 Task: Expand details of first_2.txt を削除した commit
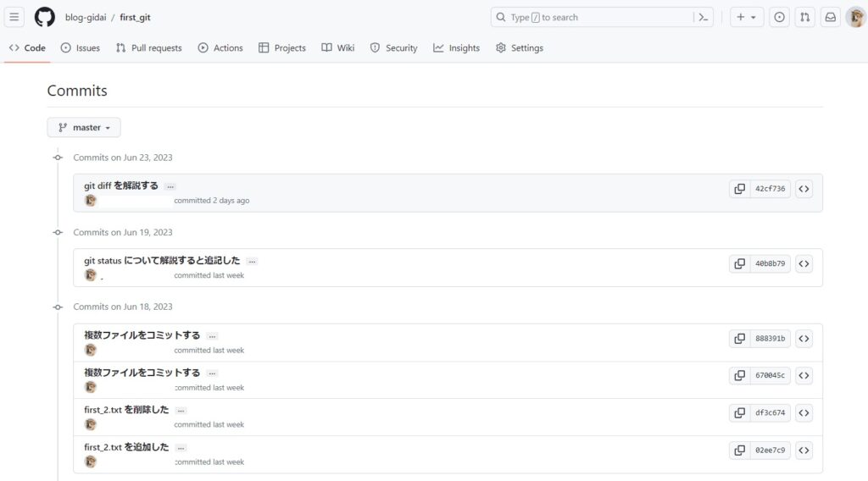(x=181, y=411)
